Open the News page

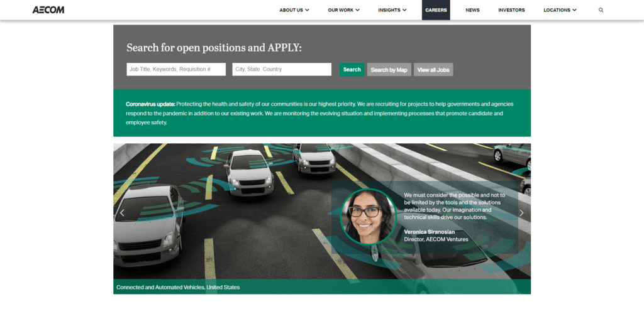point(472,10)
